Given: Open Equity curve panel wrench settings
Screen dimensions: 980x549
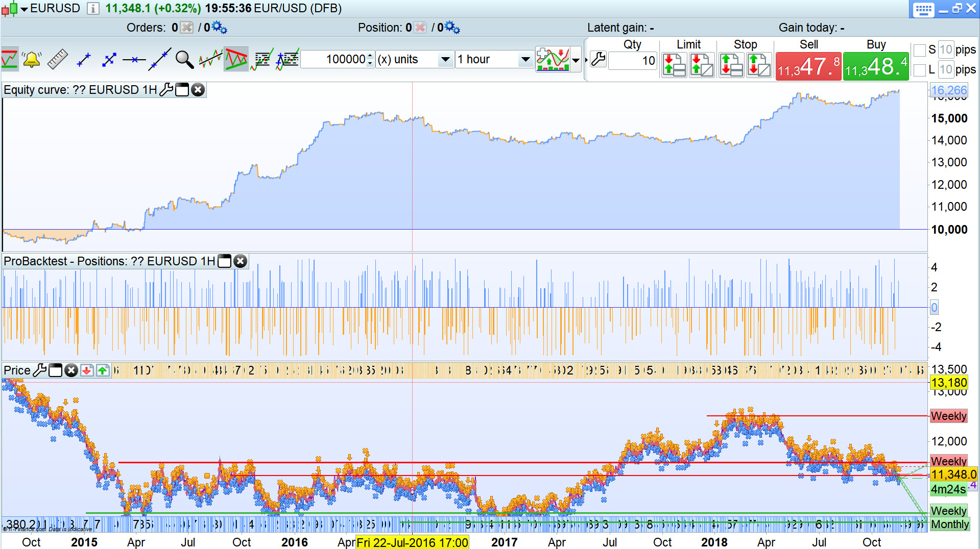Looking at the screenshot, I should pyautogui.click(x=166, y=90).
